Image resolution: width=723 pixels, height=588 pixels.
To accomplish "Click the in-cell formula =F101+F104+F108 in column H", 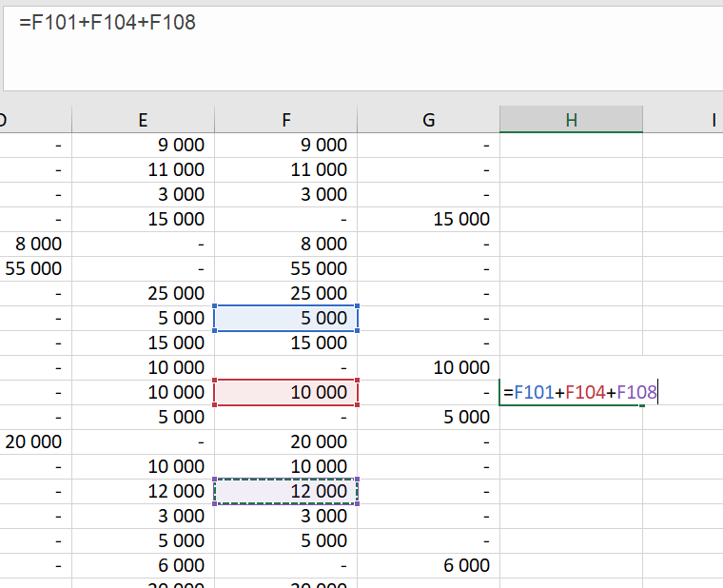I will tap(580, 392).
